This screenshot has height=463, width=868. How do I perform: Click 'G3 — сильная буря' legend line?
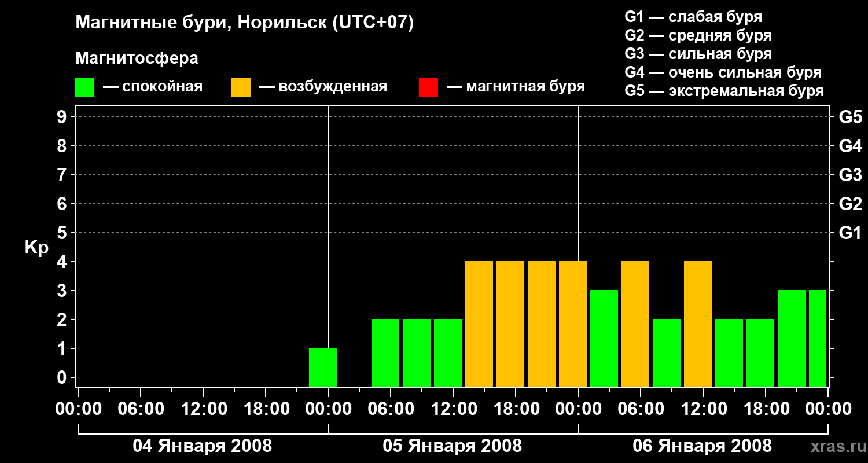[698, 54]
